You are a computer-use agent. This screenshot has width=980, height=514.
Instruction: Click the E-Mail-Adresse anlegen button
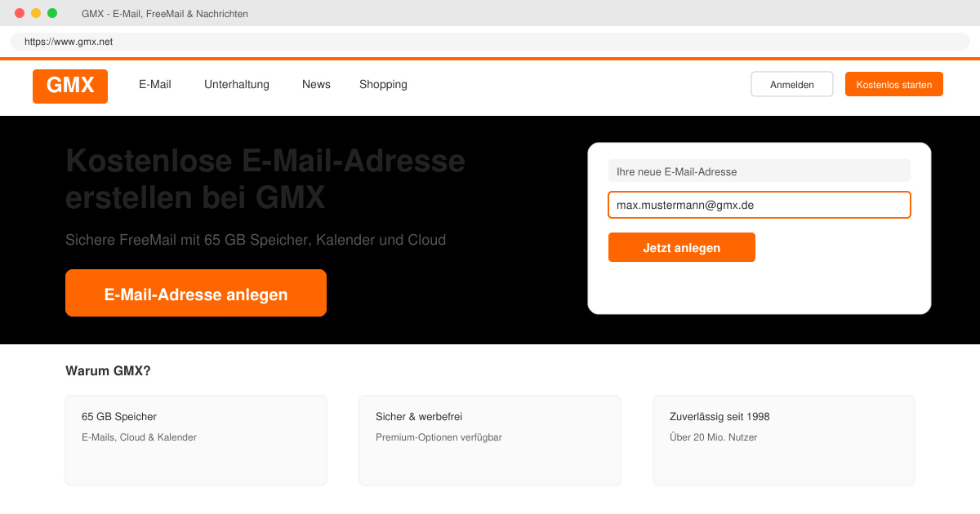196,293
